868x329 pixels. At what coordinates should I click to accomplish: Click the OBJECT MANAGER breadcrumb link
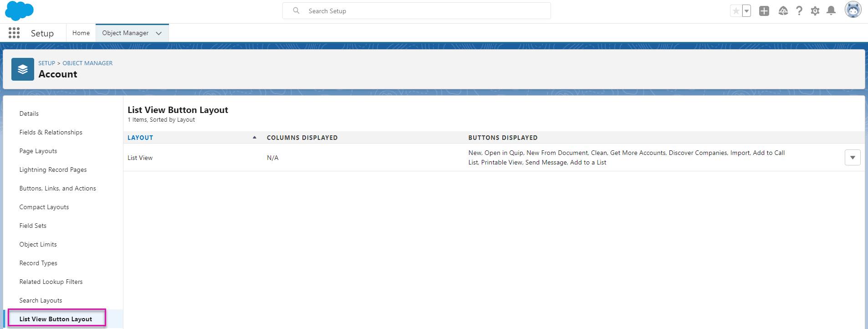point(87,63)
